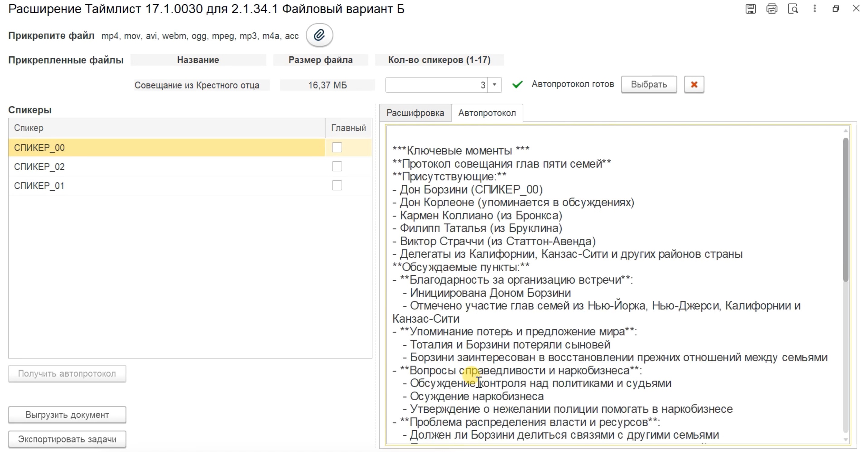Click the Спикер column header
This screenshot has height=452, width=868.
pos(167,128)
